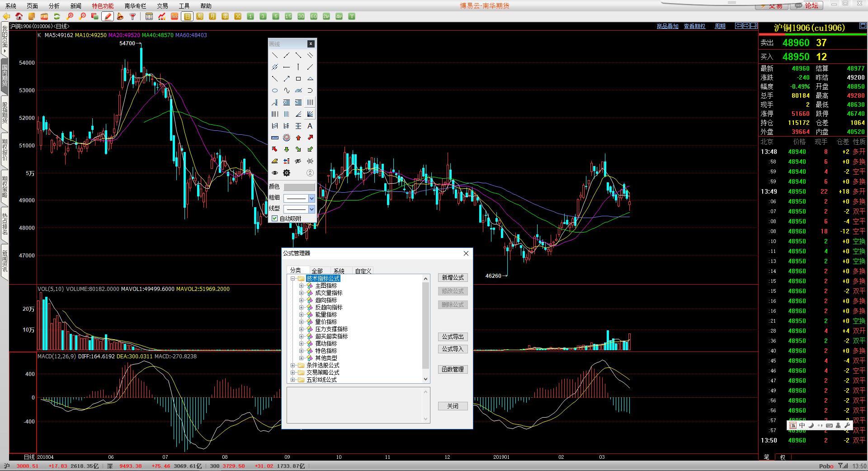Switch to the Tick chart icon
The image size is (868, 471).
(x=175, y=16)
